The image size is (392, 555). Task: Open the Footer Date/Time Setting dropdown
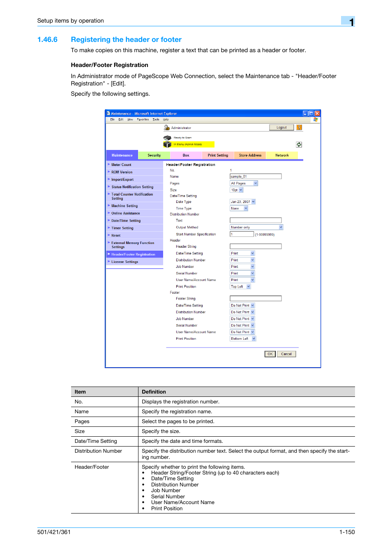click(x=242, y=306)
